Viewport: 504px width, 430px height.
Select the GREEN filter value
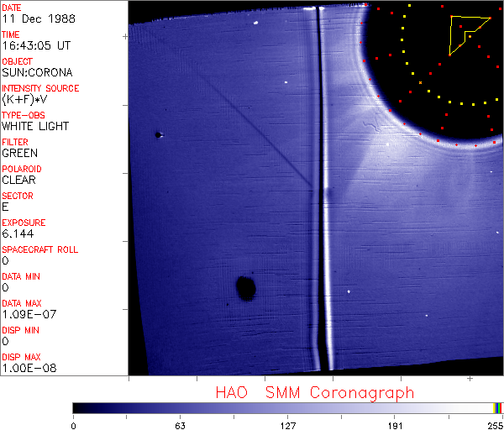(x=20, y=153)
